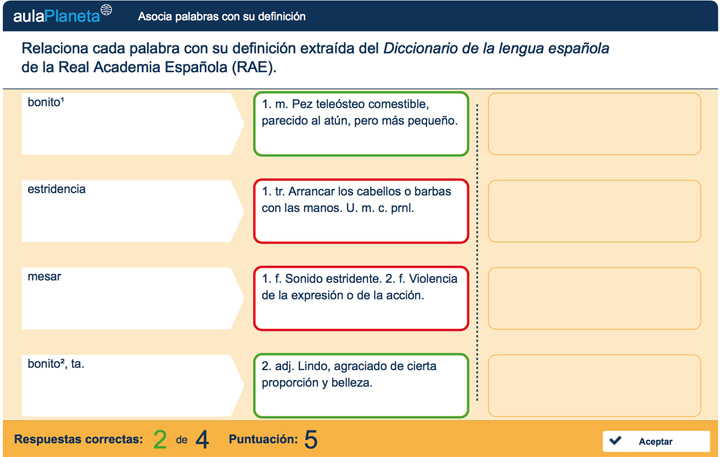Select the word card 'bonito¹'
The height and width of the screenshot is (457, 720).
coord(130,124)
